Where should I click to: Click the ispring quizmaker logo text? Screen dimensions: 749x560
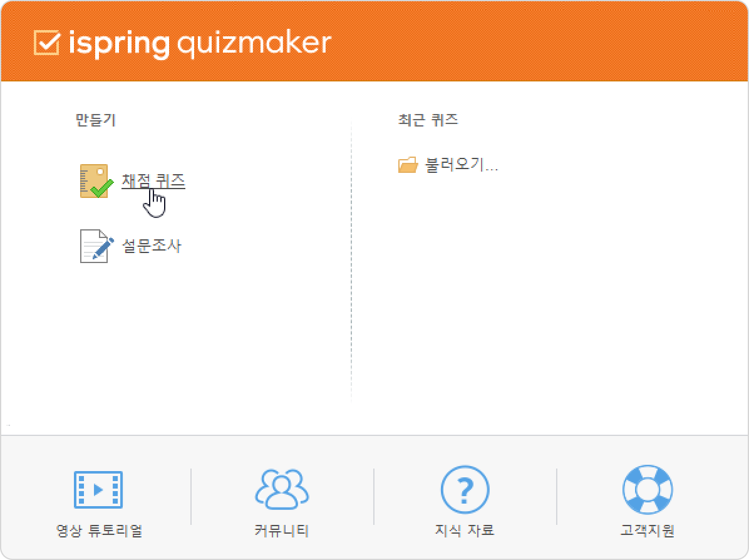(x=199, y=43)
